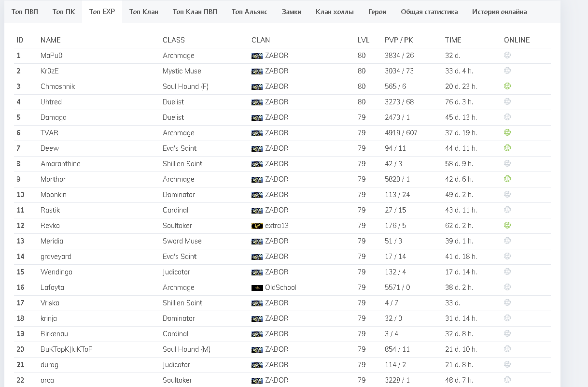Click the extra13 clan crest icon

coord(257,226)
